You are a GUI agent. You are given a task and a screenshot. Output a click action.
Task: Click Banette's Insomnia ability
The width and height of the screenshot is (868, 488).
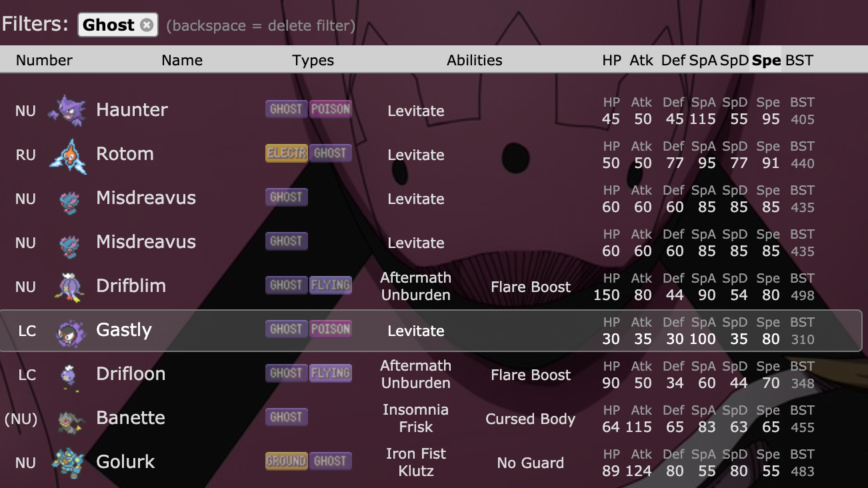416,410
